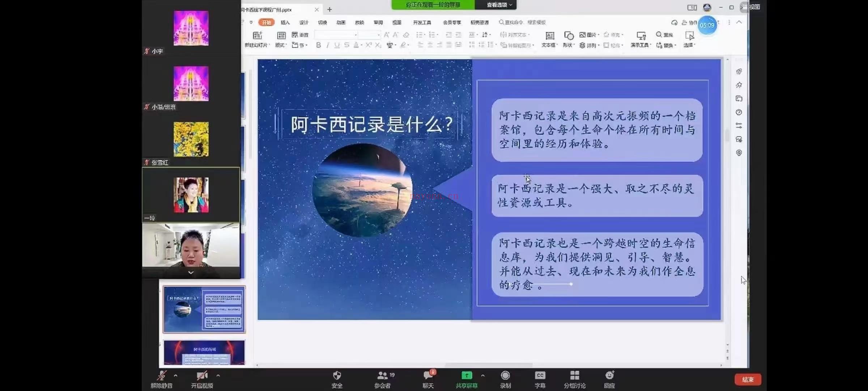
Task: Open the 审阅 ribbon tab
Action: [378, 22]
